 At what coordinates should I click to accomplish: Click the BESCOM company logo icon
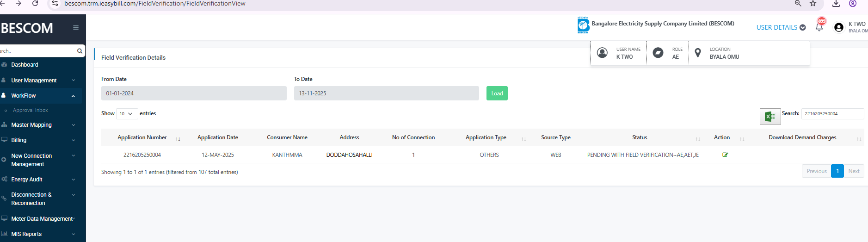583,25
